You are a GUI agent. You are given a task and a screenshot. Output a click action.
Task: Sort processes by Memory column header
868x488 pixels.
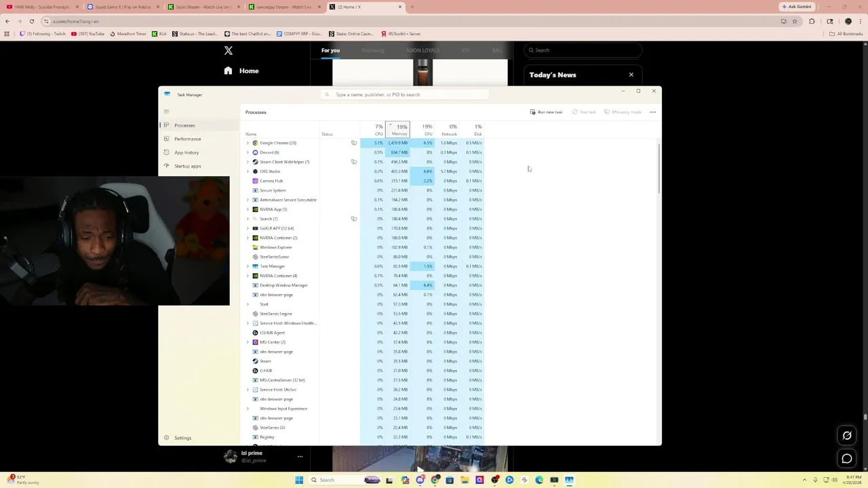[x=397, y=129]
